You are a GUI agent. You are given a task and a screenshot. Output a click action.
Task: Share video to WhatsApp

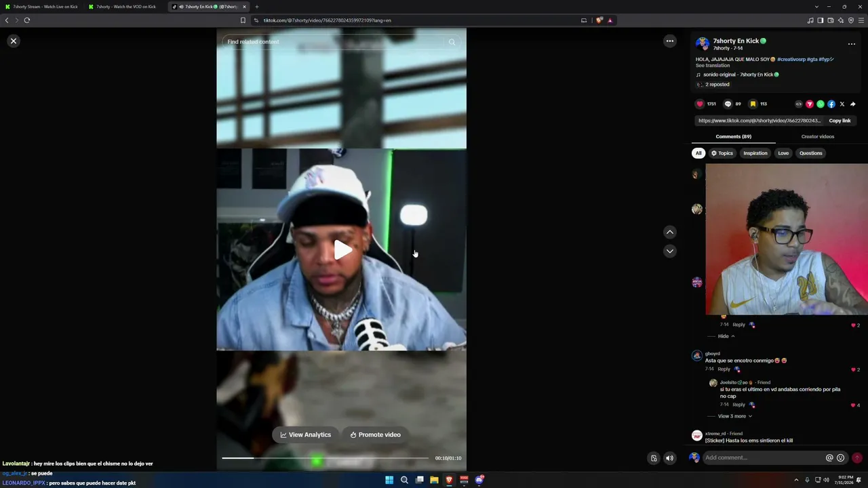pyautogui.click(x=820, y=104)
